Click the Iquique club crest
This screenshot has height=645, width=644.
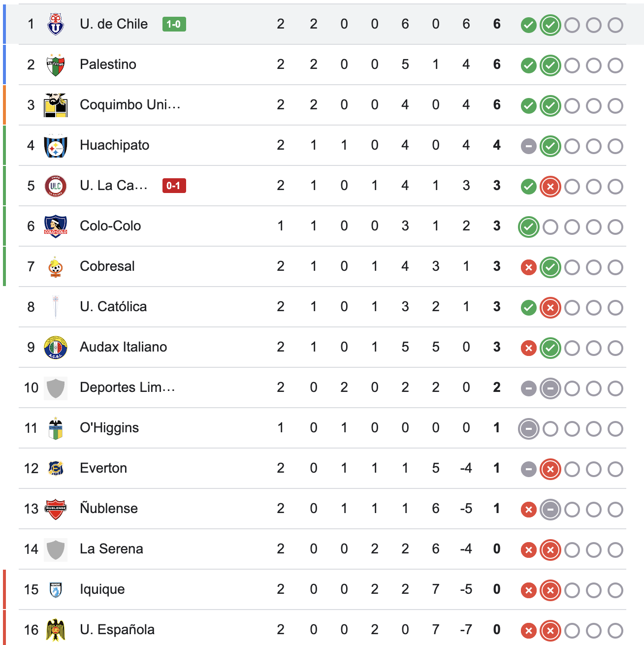56,589
